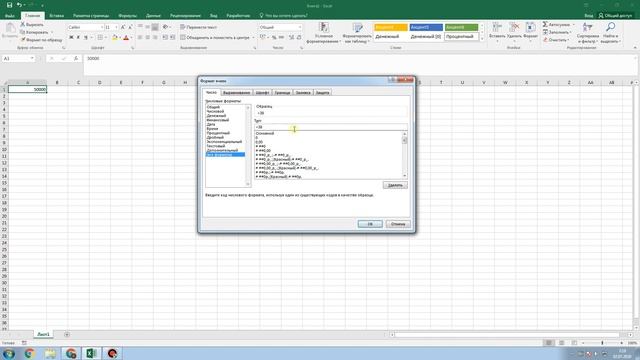
Task: Click the Excel icon in Windows taskbar
Action: pos(91,353)
